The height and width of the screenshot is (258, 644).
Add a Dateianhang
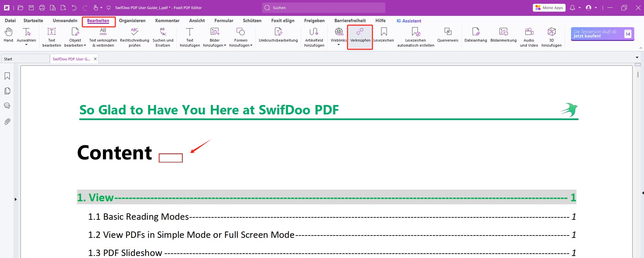(x=476, y=35)
